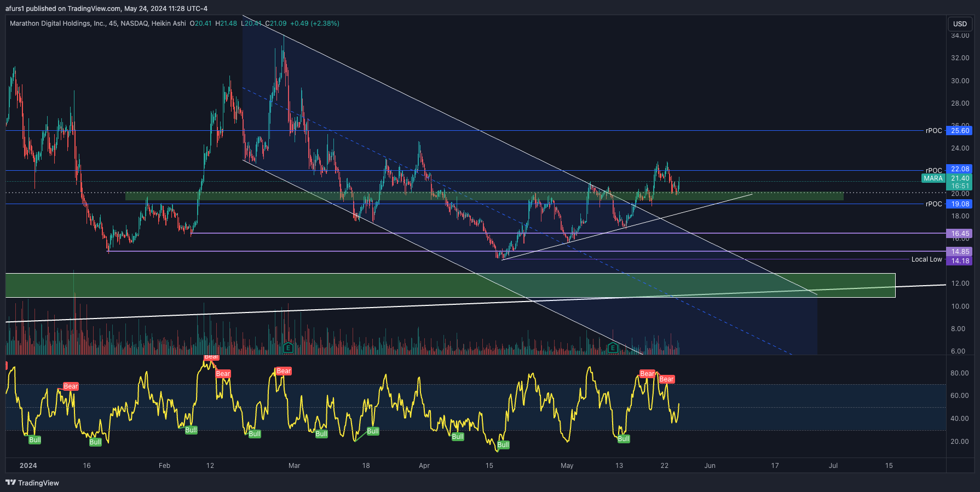This screenshot has height=492, width=980.
Task: Click the Feb date axis label
Action: point(164,466)
